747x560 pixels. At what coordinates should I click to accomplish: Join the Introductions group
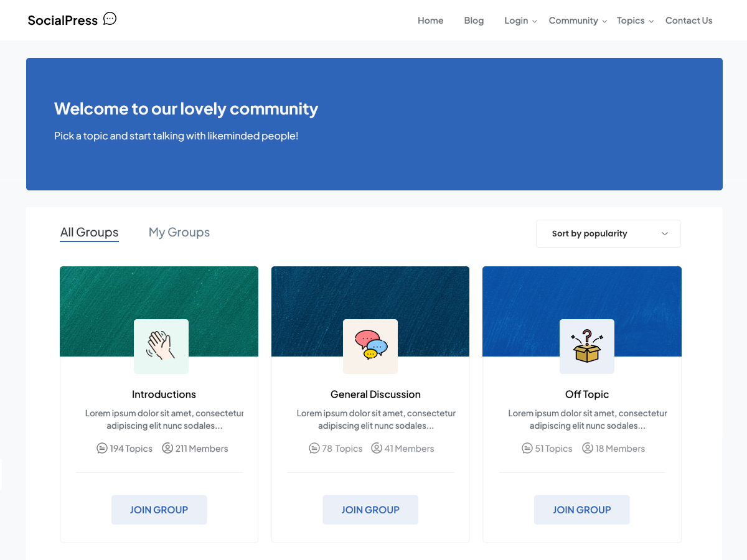click(159, 510)
